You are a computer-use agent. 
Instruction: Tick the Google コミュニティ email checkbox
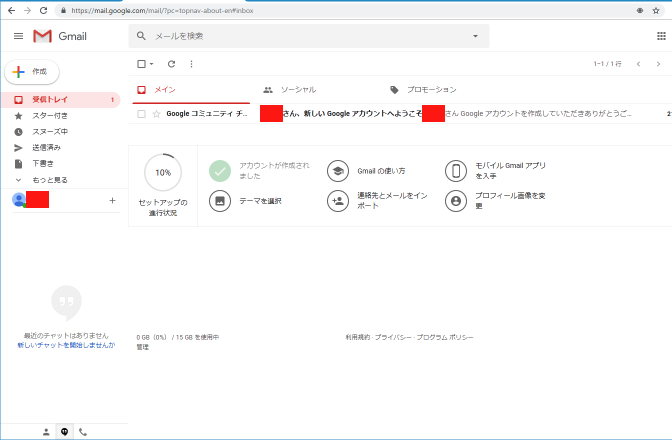(141, 114)
